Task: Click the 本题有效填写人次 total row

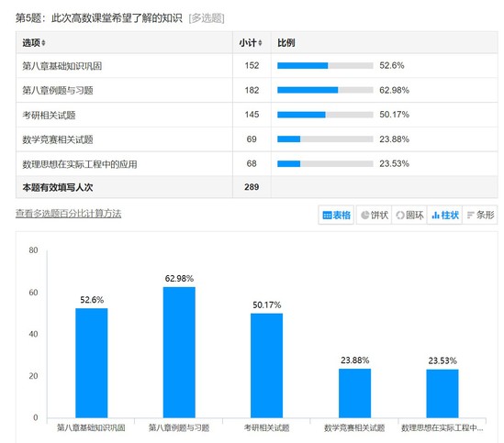Action: (257, 187)
